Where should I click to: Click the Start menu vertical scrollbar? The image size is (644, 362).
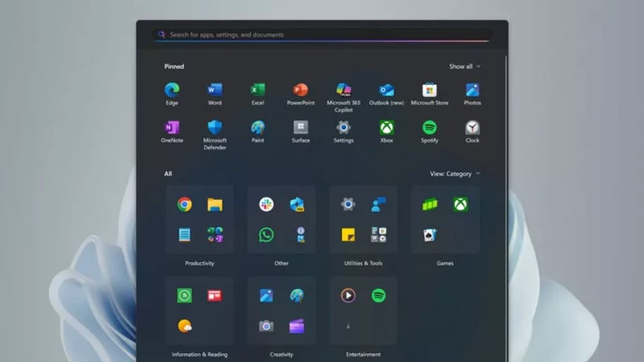pyautogui.click(x=506, y=207)
